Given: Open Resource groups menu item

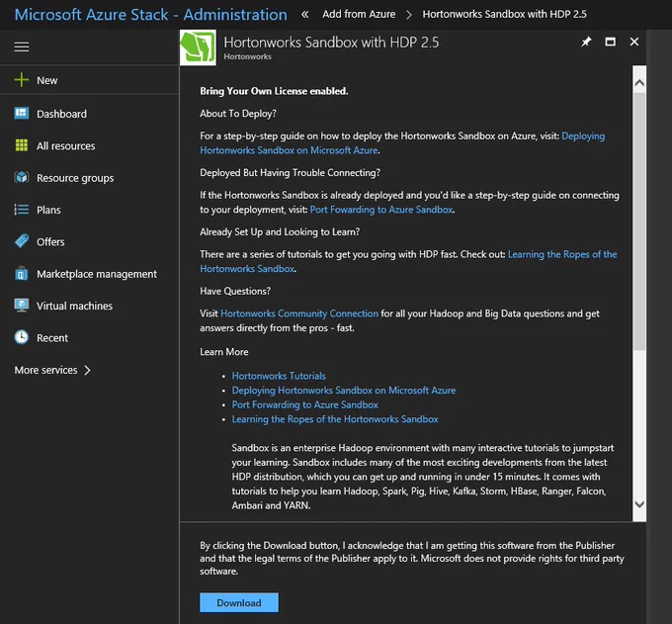Looking at the screenshot, I should click(x=75, y=178).
